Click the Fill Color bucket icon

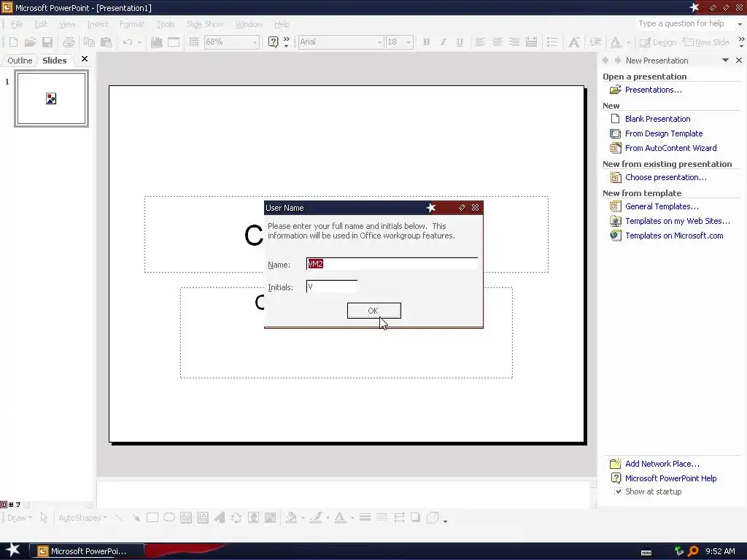point(291,518)
